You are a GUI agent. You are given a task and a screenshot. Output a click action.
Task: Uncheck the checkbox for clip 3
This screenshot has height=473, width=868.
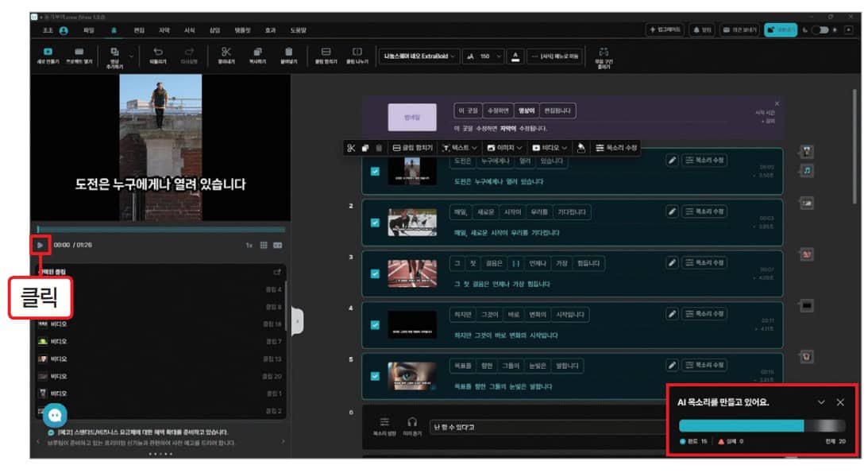click(x=376, y=273)
